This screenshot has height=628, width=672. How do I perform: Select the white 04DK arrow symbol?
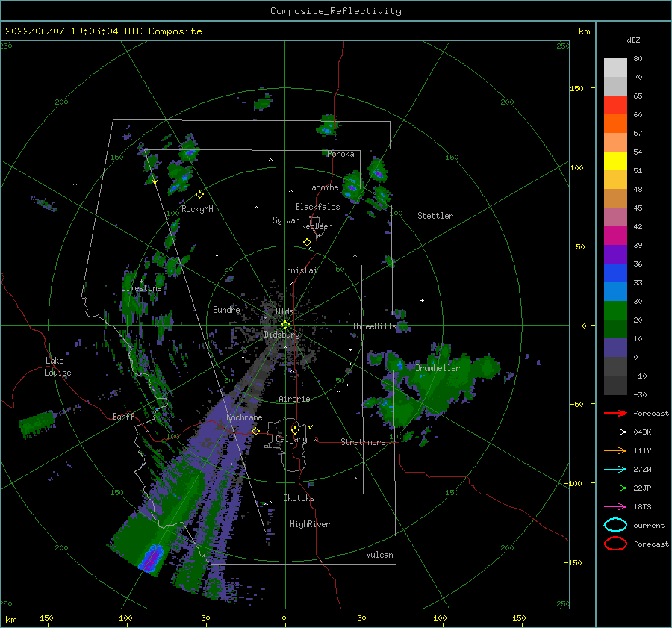click(x=615, y=432)
